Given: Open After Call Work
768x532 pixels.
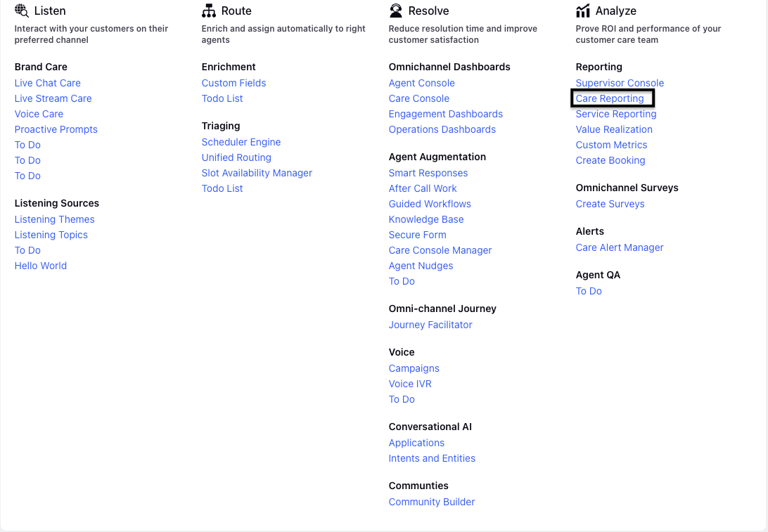Looking at the screenshot, I should pos(423,188).
